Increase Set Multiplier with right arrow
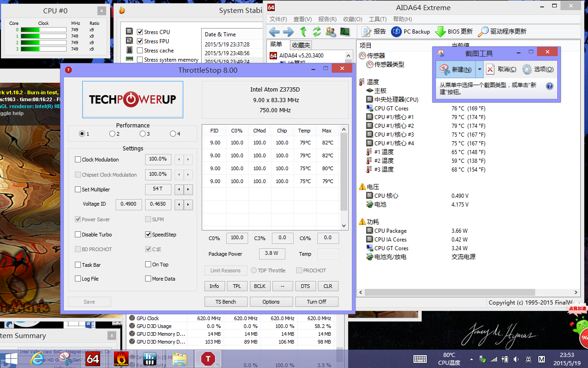This screenshot has height=368, width=588. [188, 190]
